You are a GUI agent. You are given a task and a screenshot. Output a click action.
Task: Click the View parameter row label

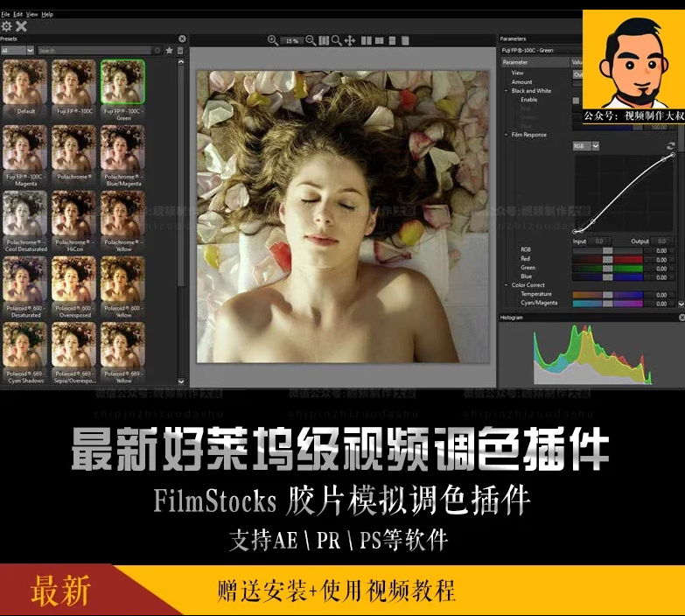[517, 73]
